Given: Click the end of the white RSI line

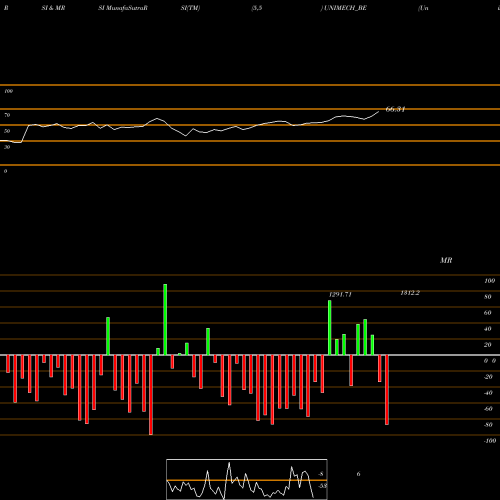Looking at the screenshot, I should (379, 112).
